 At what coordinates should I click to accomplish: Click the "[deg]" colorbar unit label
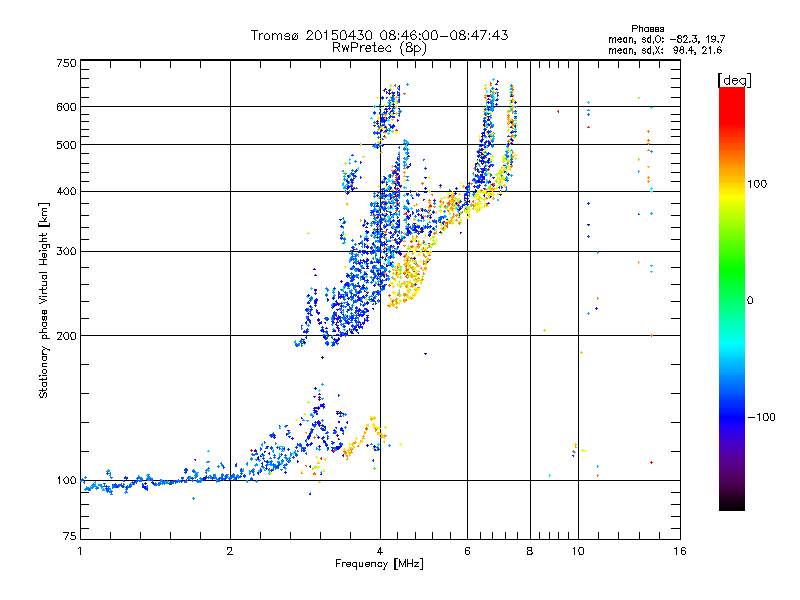(734, 81)
